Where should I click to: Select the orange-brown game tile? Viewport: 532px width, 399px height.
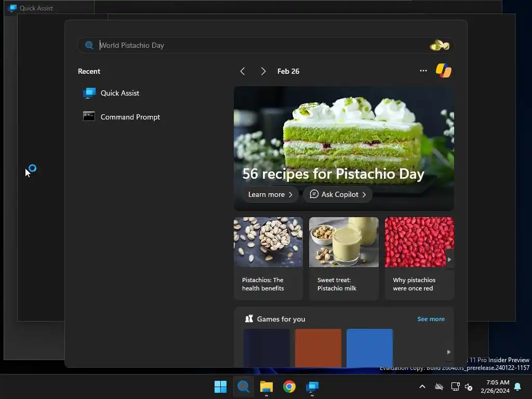[x=318, y=348]
